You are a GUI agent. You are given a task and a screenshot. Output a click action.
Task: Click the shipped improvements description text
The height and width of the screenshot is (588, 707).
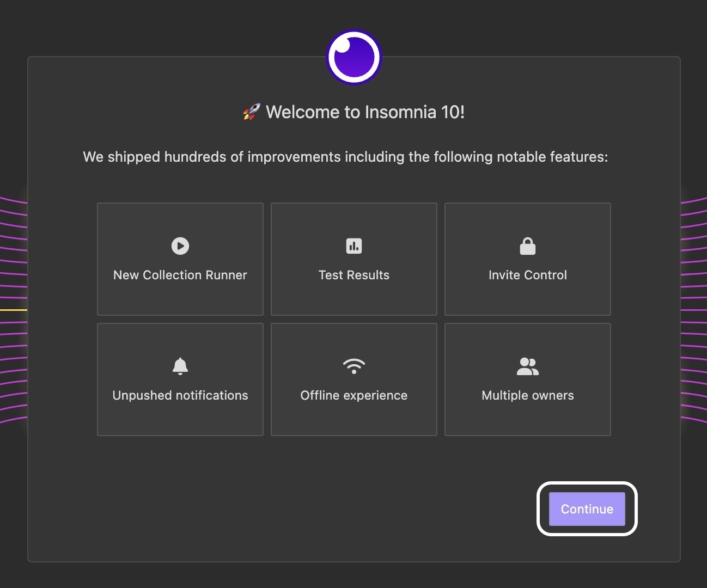(345, 157)
